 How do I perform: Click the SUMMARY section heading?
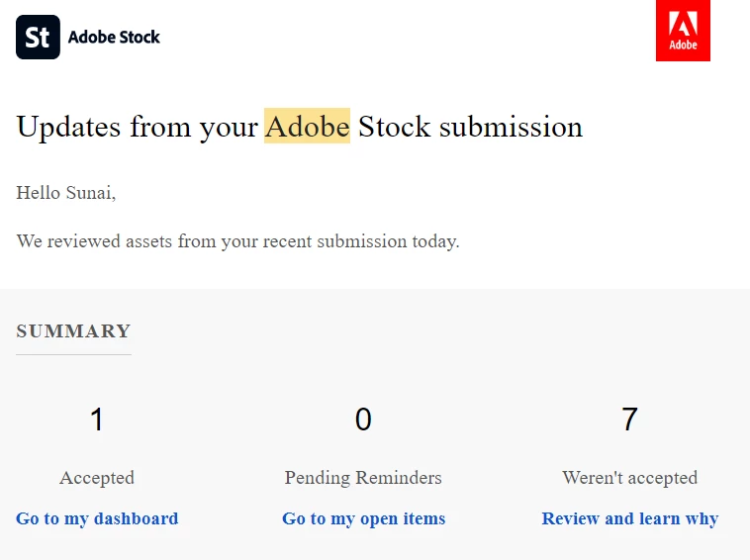(x=73, y=330)
